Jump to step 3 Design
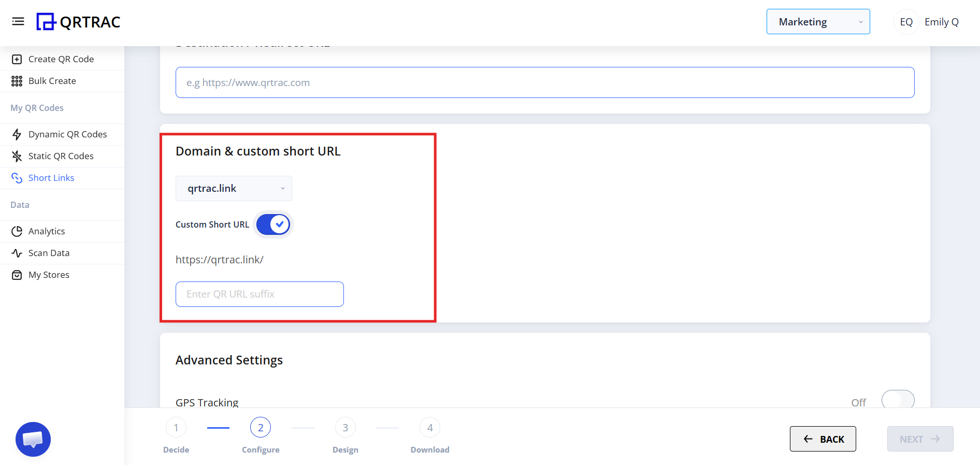 point(345,435)
